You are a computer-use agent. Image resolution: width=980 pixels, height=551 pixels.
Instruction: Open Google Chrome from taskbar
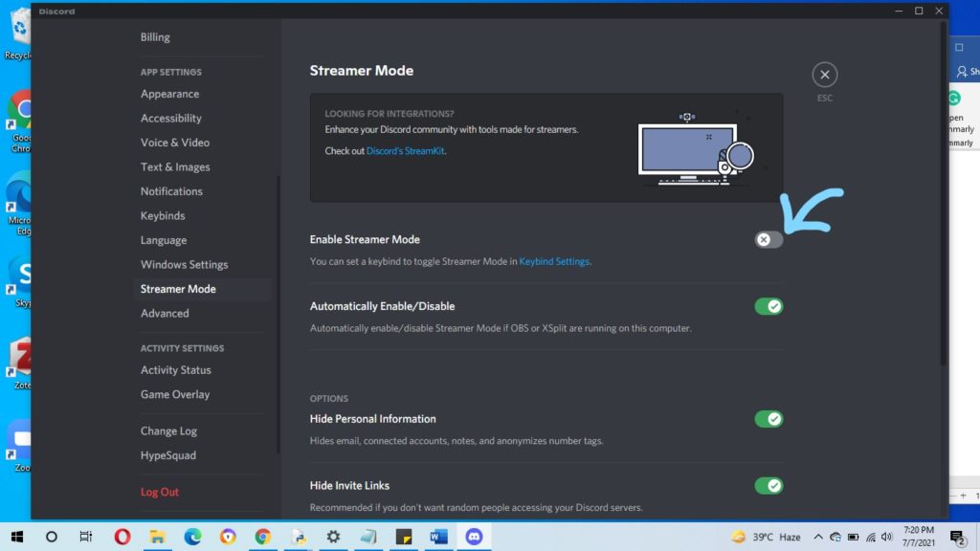click(262, 537)
